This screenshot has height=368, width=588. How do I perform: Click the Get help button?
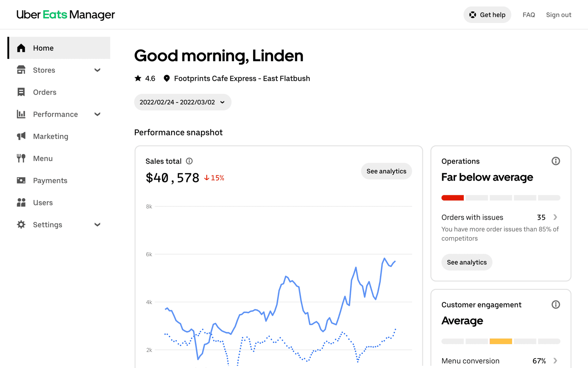[x=487, y=15]
